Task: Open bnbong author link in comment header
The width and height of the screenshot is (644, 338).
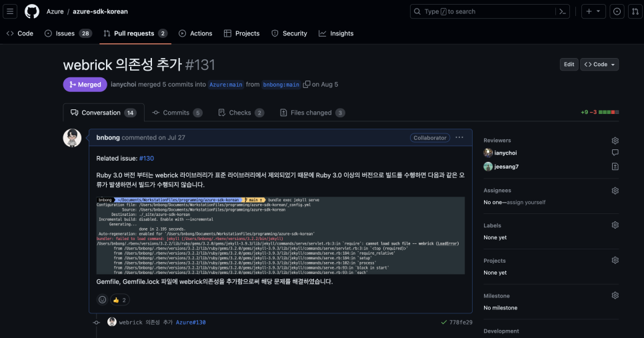Action: click(108, 137)
